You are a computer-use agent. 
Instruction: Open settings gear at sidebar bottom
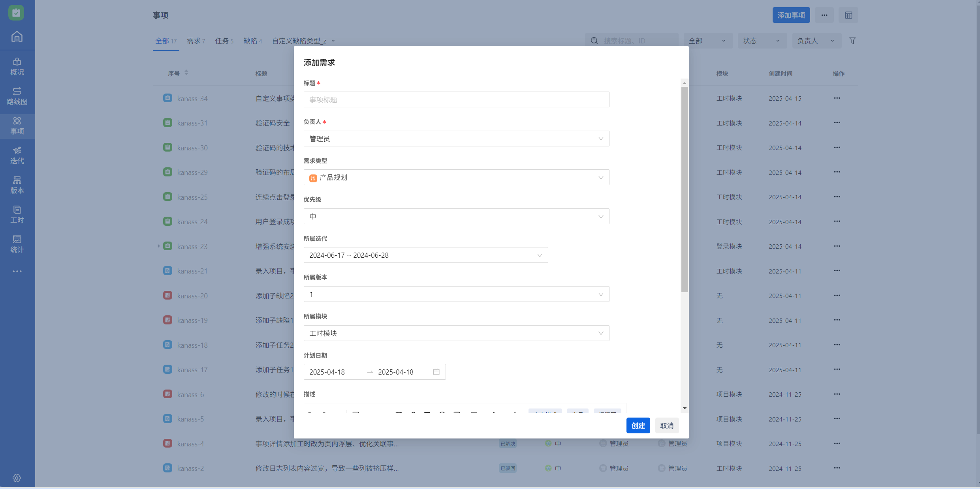point(17,478)
